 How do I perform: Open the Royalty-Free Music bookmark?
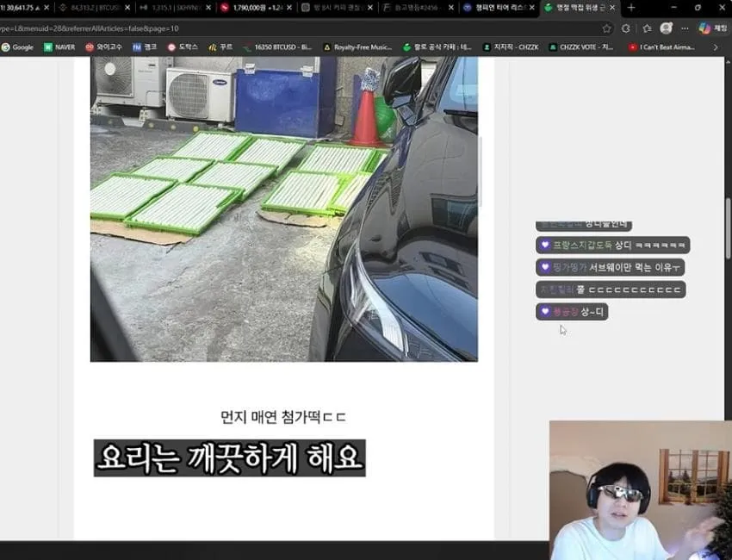[357, 47]
